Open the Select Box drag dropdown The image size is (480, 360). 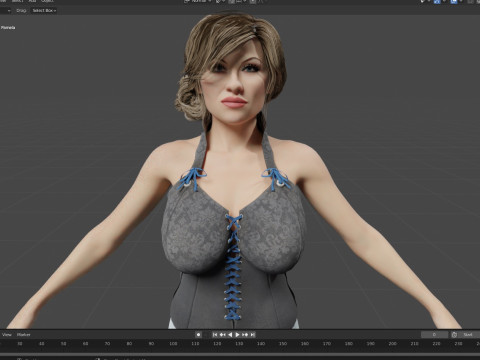coord(44,11)
